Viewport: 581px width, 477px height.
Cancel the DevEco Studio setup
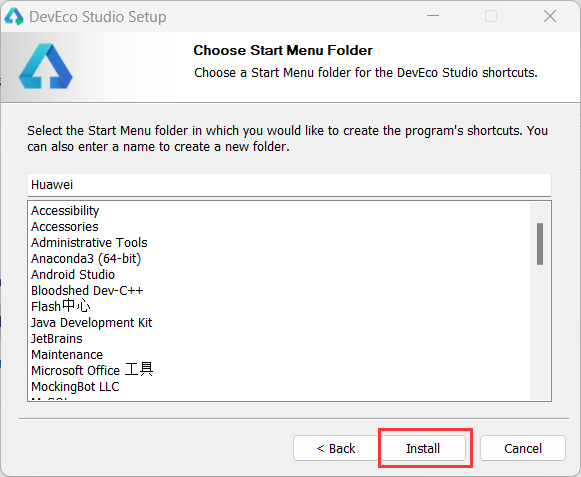523,448
